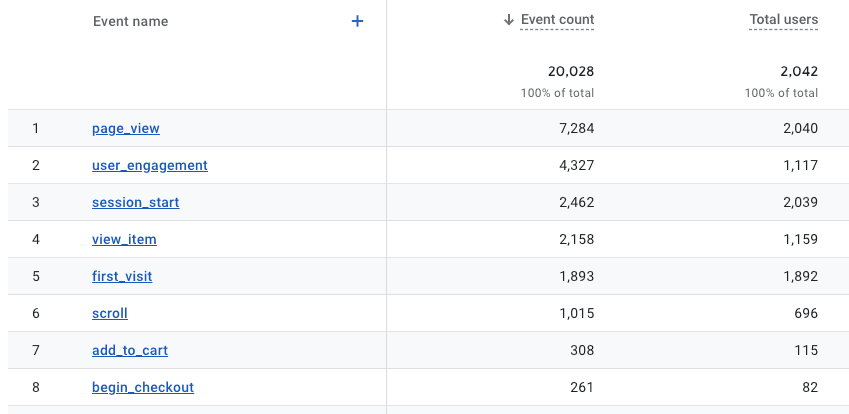
Task: Open the session_start event link
Action: [x=135, y=202]
